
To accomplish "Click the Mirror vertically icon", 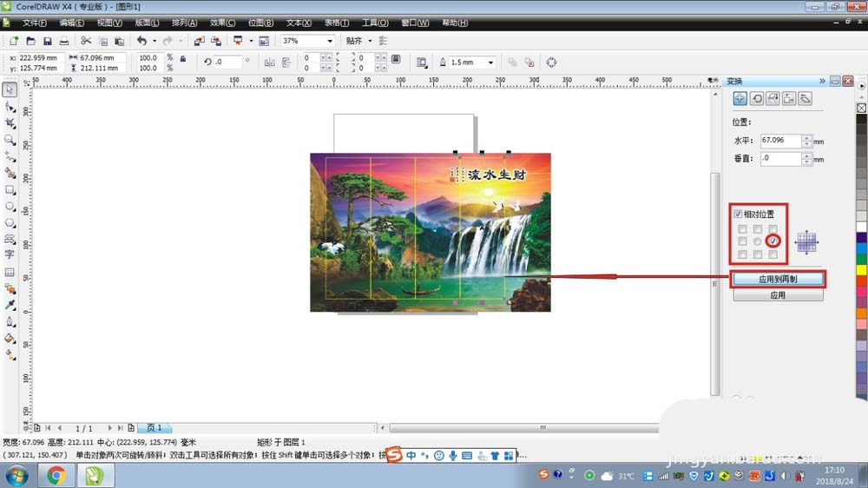I will tap(286, 63).
